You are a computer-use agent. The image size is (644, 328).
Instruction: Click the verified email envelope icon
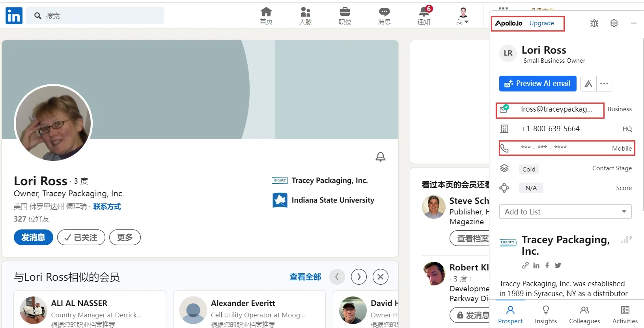(504, 109)
